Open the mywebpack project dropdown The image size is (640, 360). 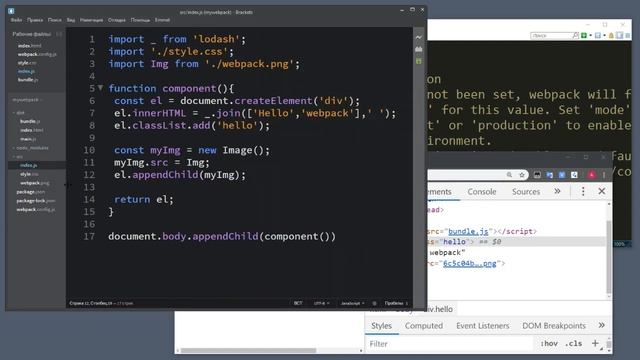pos(27,100)
